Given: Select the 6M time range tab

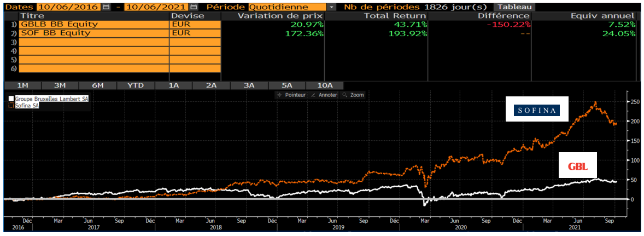Looking at the screenshot, I should click(x=98, y=85).
